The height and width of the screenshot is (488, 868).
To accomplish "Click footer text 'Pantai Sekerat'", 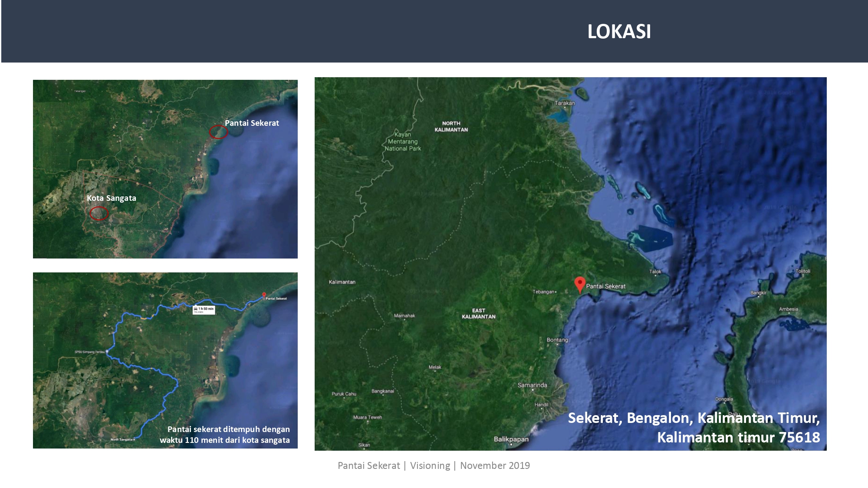I will coord(369,465).
